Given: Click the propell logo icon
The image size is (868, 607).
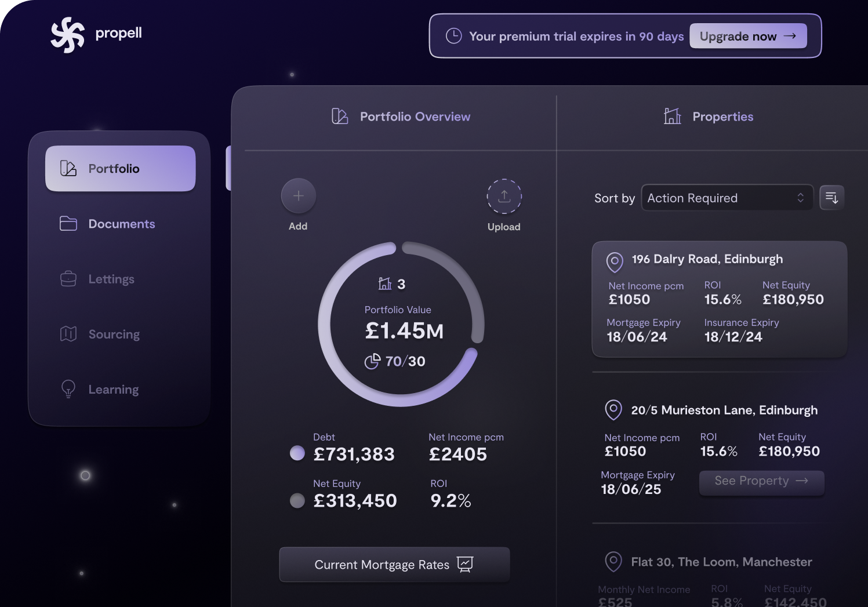Looking at the screenshot, I should click(x=69, y=33).
